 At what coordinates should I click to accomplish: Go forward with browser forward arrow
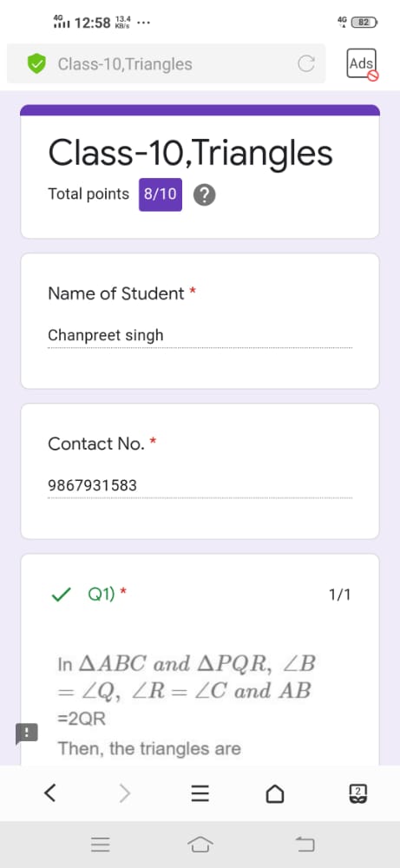tap(125, 794)
